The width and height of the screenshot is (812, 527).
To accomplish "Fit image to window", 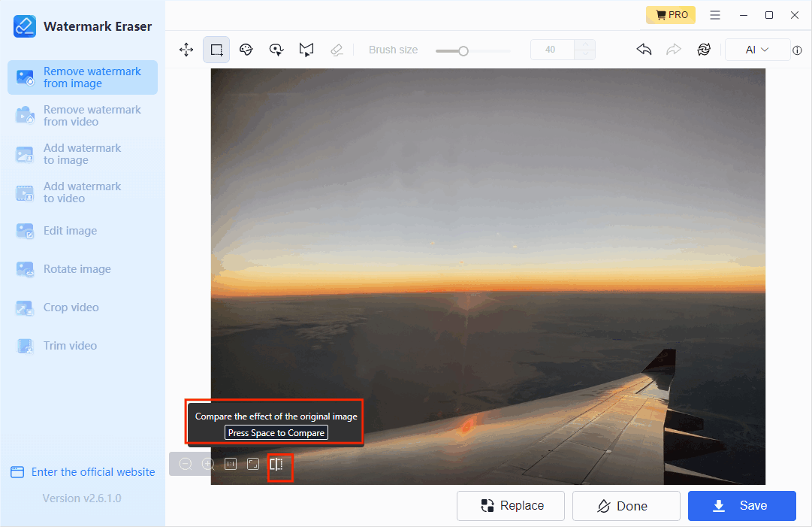I will pyautogui.click(x=253, y=465).
